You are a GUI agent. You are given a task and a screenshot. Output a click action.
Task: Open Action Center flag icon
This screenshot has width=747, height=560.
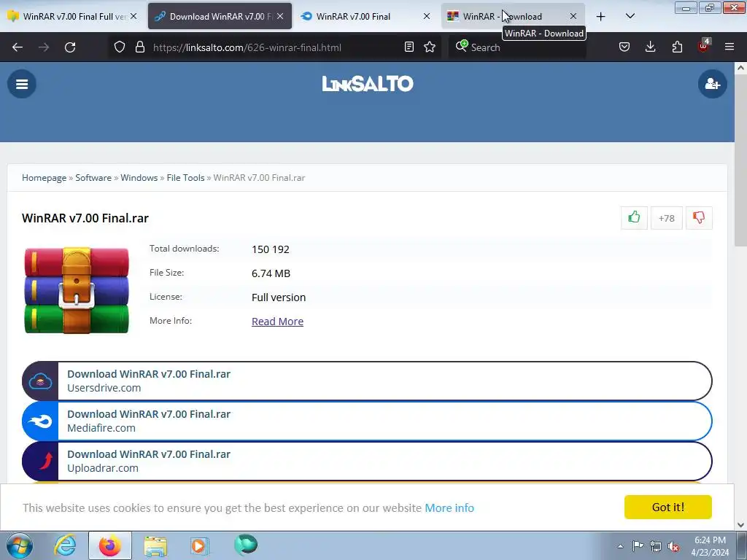(638, 546)
